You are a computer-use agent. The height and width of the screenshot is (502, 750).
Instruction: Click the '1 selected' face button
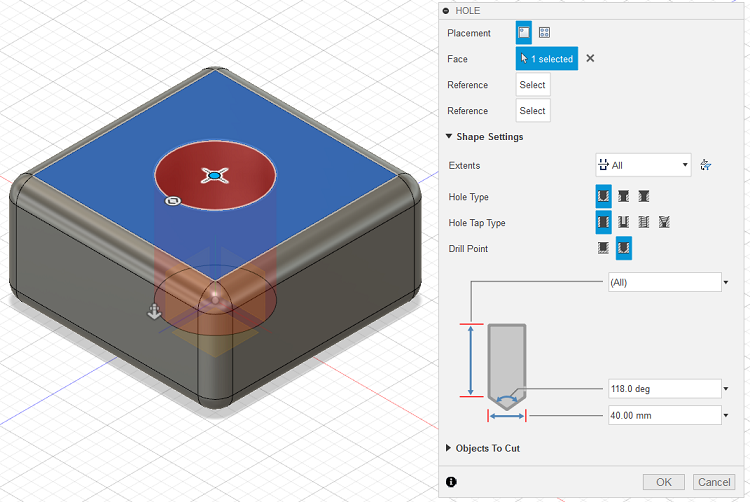click(x=547, y=58)
